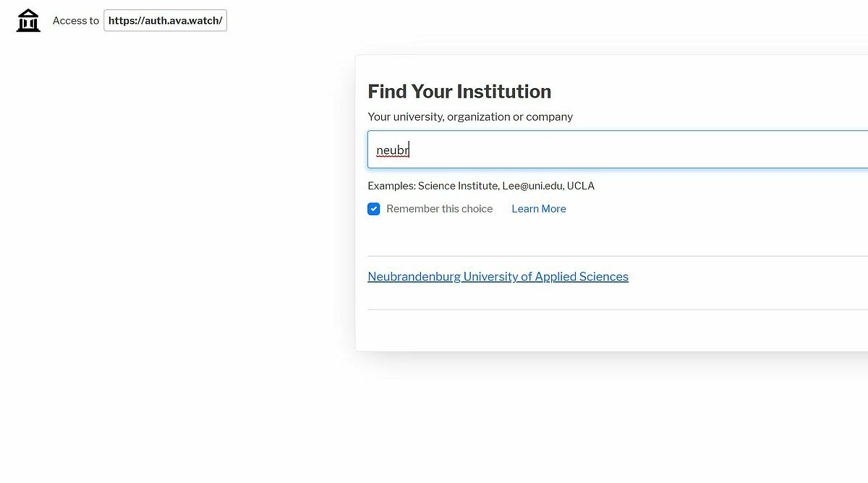The height and width of the screenshot is (483, 868).
Task: Select the https://auth.ava.watch/ URL box
Action: click(165, 21)
